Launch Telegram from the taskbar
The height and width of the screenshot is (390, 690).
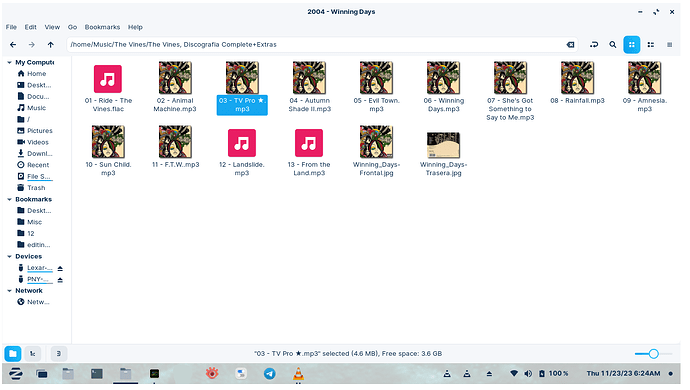(x=270, y=374)
